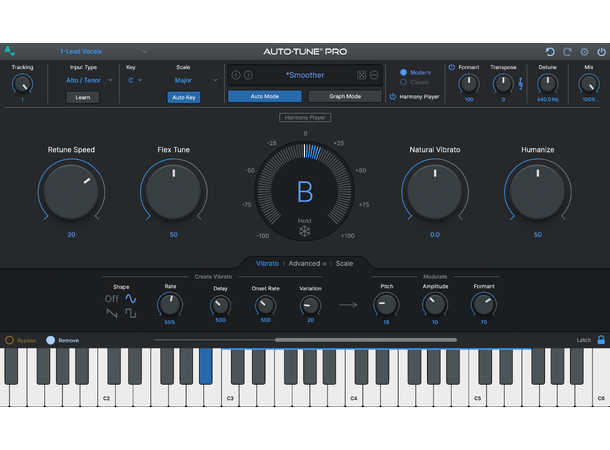Click the Humanize knob
Viewport: 610px width, 450px height.
pos(538,191)
